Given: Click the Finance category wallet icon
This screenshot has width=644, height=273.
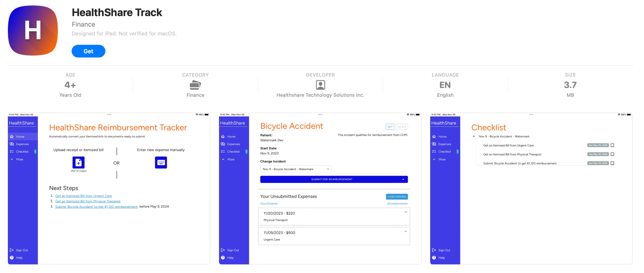Looking at the screenshot, I should click(x=195, y=85).
